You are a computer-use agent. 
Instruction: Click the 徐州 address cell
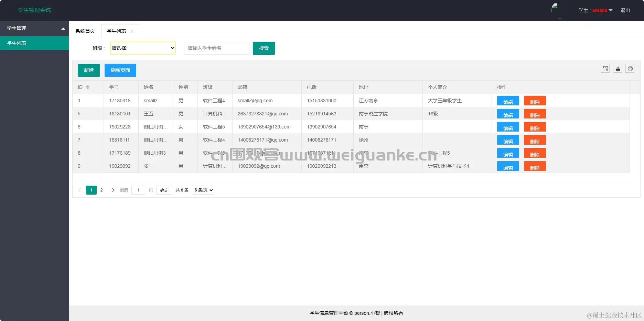click(x=388, y=140)
